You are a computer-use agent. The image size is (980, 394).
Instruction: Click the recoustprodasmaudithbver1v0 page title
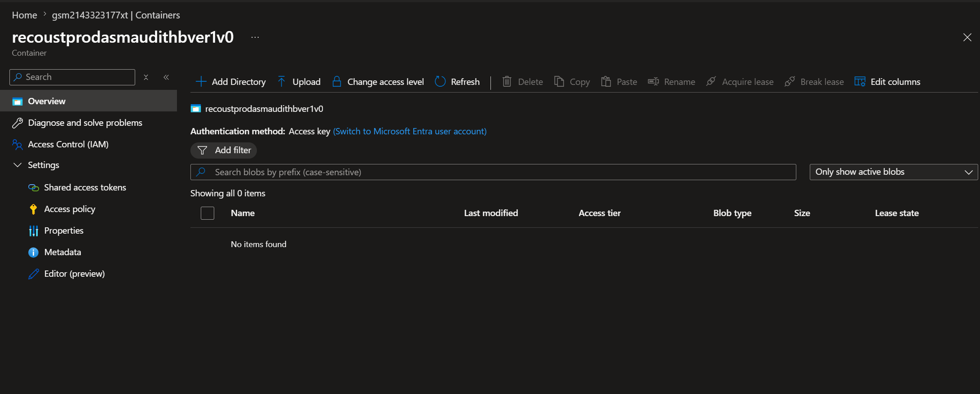123,37
